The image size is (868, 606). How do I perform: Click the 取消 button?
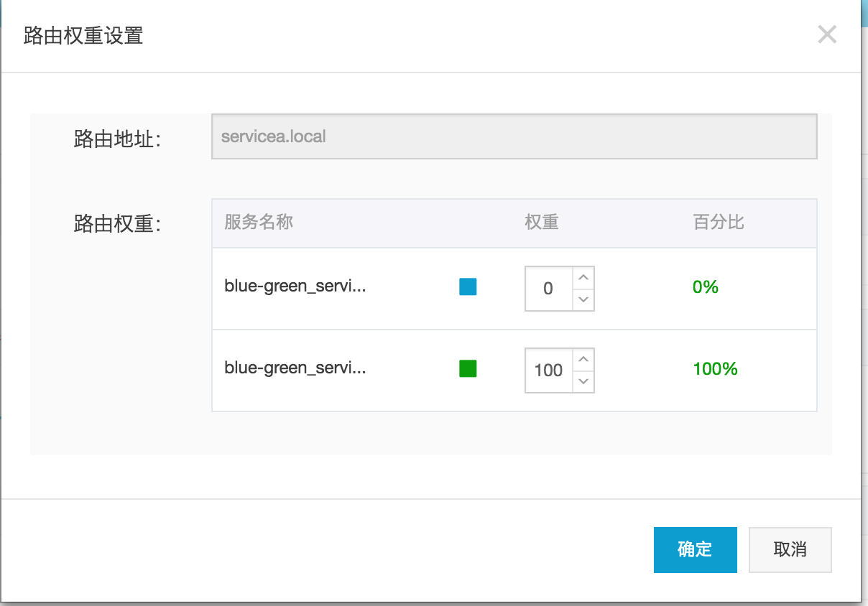pyautogui.click(x=790, y=550)
